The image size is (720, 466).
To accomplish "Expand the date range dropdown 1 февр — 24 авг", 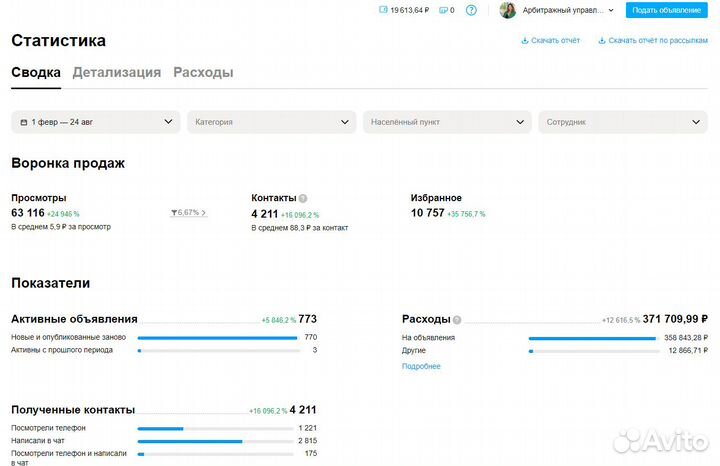I will click(x=95, y=122).
